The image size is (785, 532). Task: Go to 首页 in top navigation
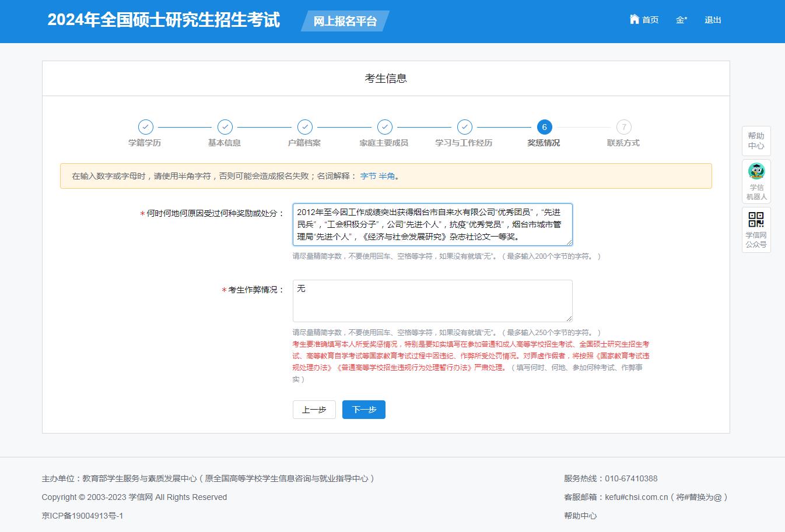pyautogui.click(x=650, y=20)
